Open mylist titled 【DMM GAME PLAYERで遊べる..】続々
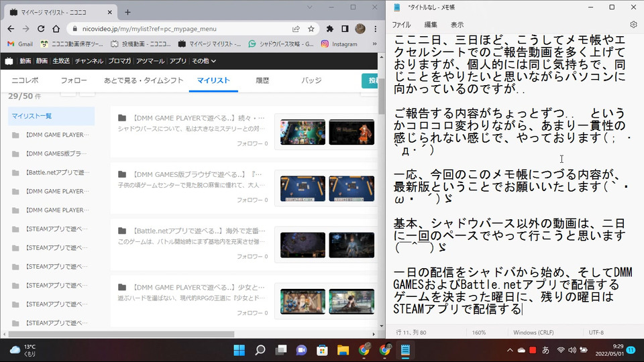This screenshot has height=362, width=644. tap(200, 118)
